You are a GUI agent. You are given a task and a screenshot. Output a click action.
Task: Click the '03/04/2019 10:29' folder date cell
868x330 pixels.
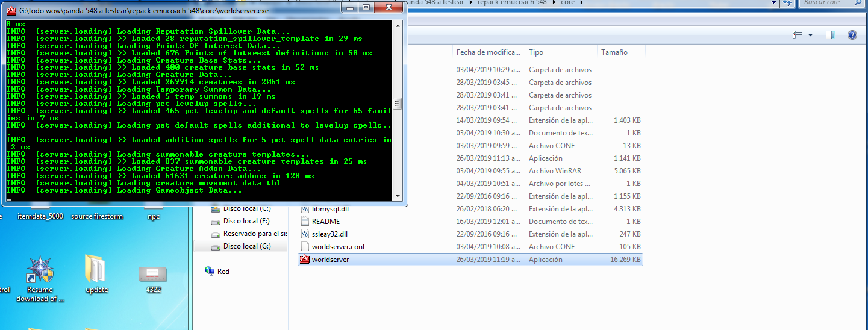(x=487, y=70)
